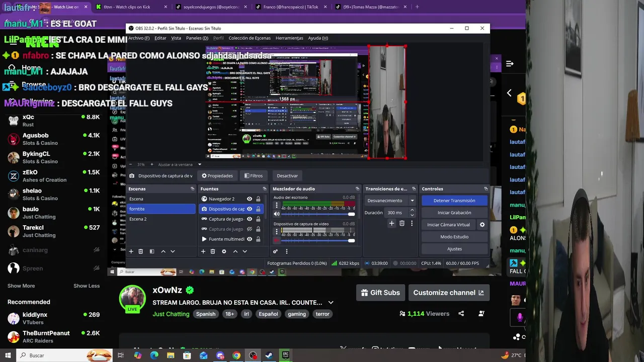
Task: Open Microsoft Edge from the taskbar
Action: [x=154, y=355]
